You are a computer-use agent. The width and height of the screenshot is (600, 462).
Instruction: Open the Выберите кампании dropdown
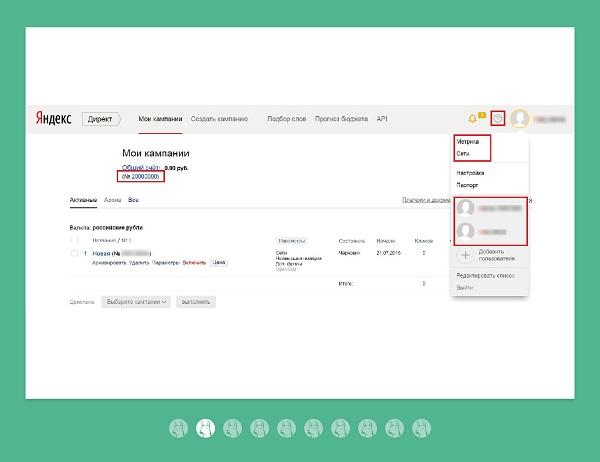pyautogui.click(x=136, y=302)
